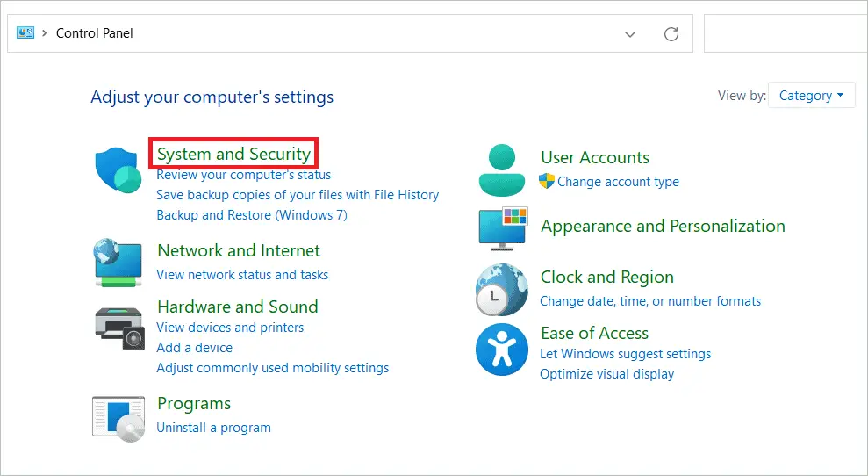Click Adjust commonly used mobility settings
The width and height of the screenshot is (868, 476).
273,367
